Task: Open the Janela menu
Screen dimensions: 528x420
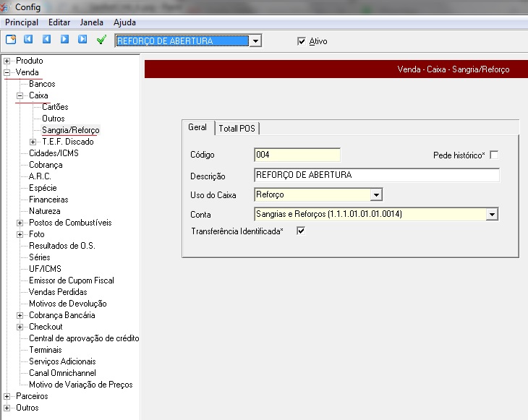Action: click(x=92, y=22)
